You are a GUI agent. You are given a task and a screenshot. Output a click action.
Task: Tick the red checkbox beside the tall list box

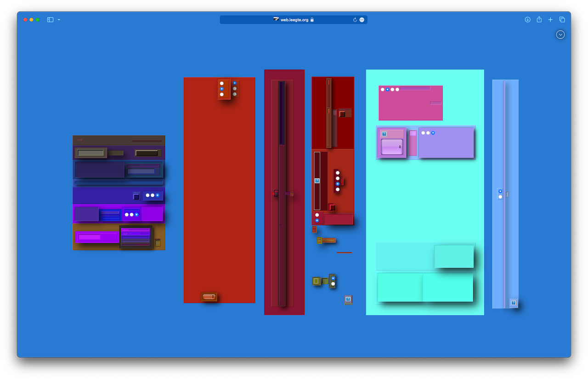[332, 208]
